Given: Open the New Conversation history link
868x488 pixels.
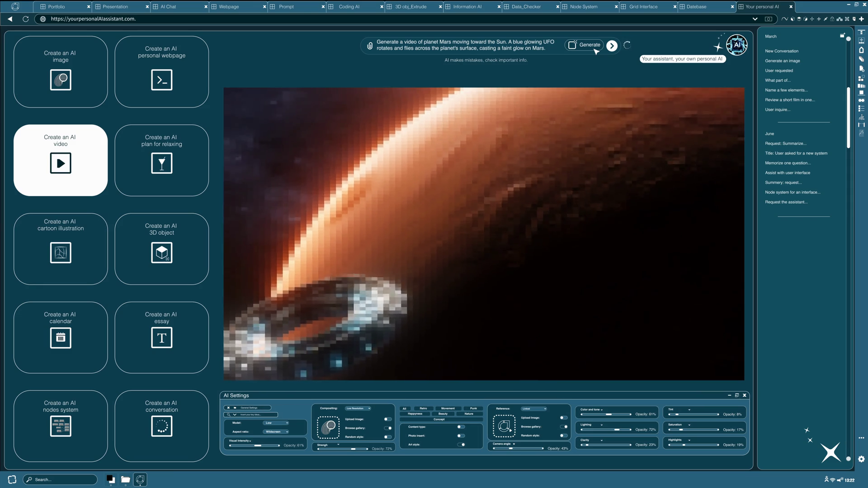Looking at the screenshot, I should point(782,51).
